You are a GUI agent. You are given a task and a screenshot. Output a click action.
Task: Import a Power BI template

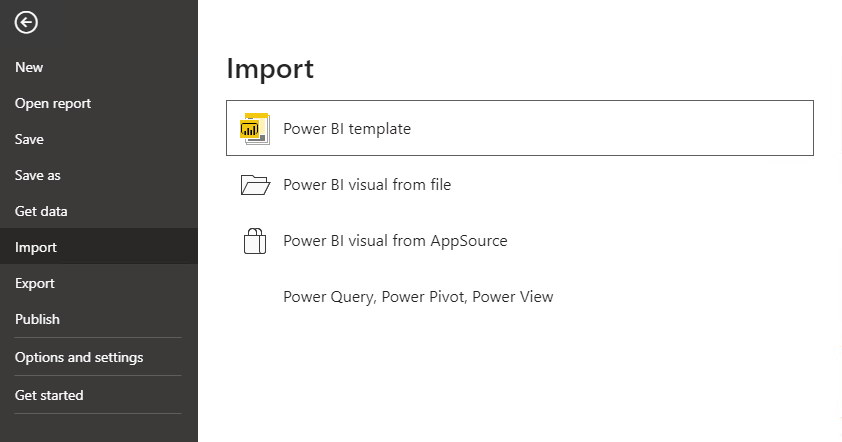coord(347,129)
